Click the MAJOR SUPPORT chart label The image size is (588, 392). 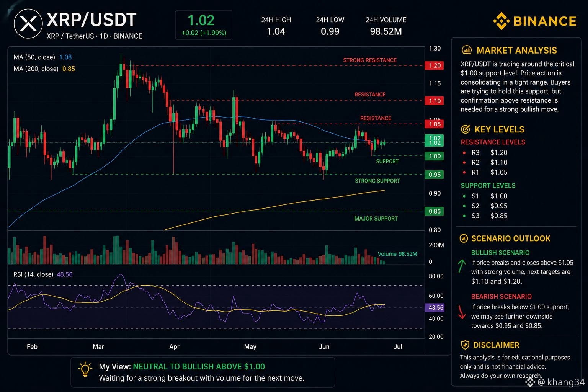point(376,219)
